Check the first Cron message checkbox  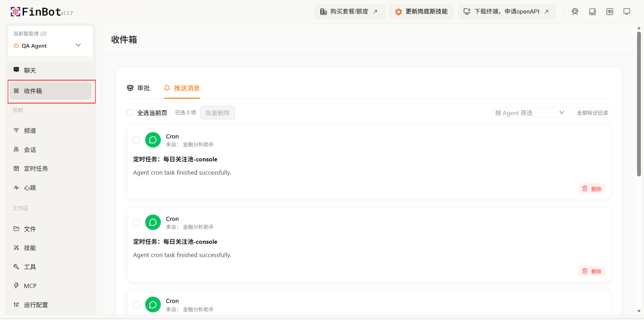pyautogui.click(x=137, y=140)
